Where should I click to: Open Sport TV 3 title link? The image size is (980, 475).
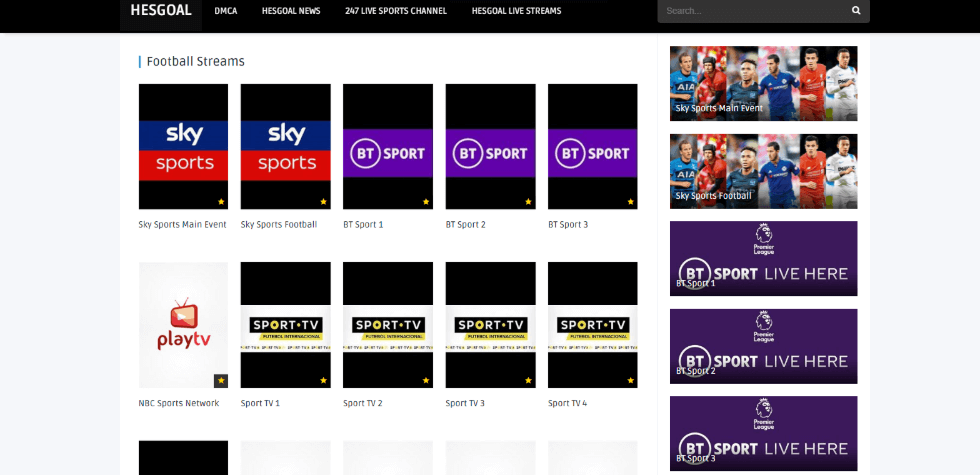click(465, 403)
